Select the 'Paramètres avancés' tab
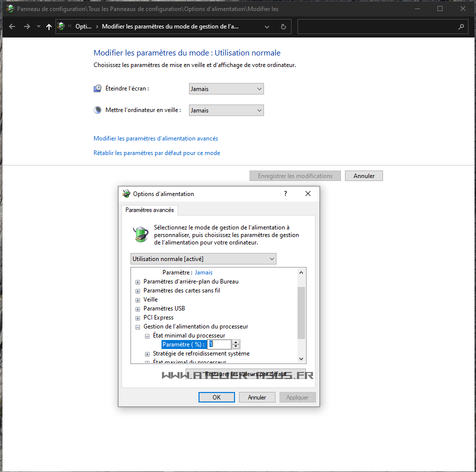The image size is (476, 472). 149,210
